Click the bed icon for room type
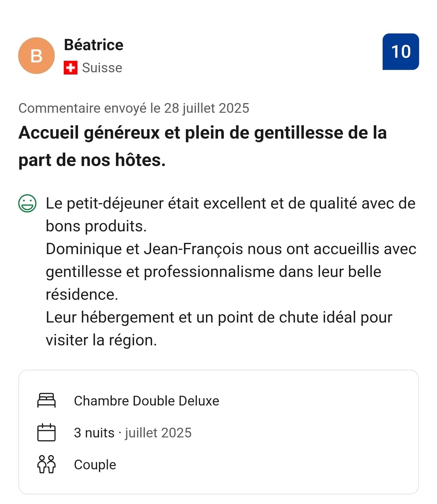Screen dimensions: 437x504 (46, 400)
